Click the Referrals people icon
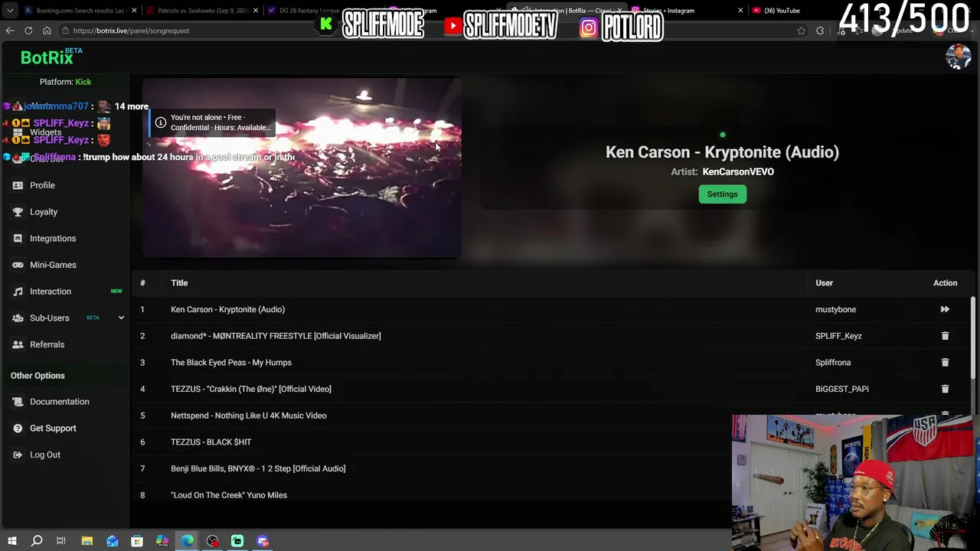Screen dimensions: 980x551 coord(18,344)
